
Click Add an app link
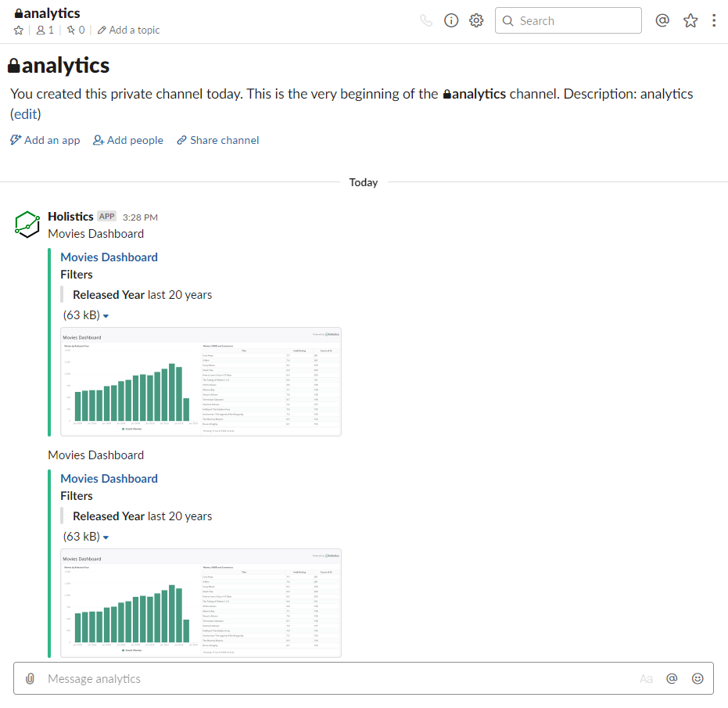tap(45, 140)
